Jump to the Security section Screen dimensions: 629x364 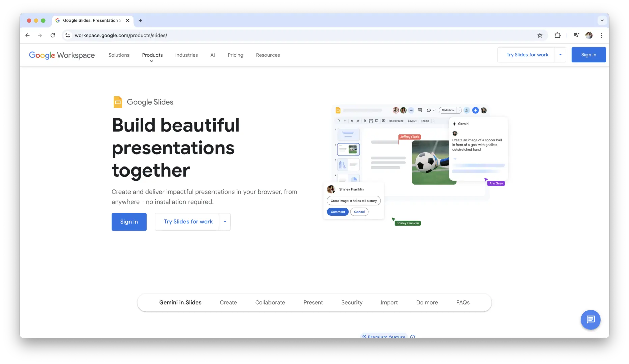(352, 302)
